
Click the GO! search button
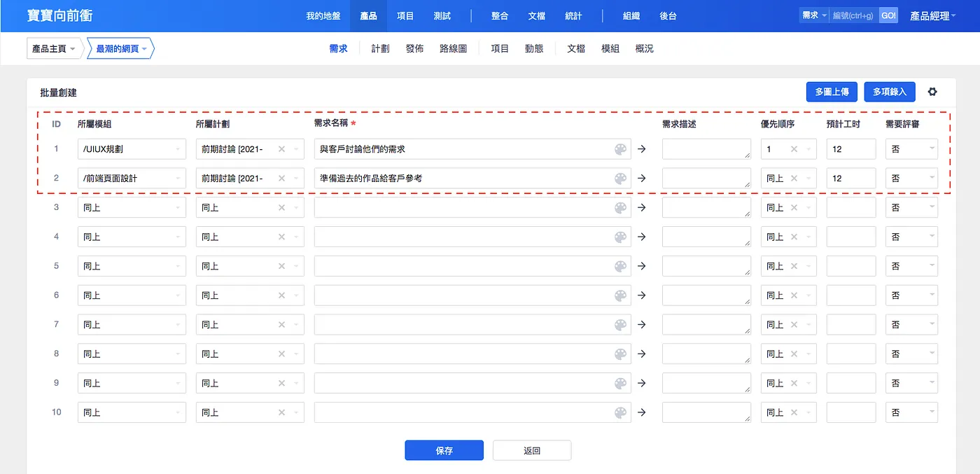click(888, 15)
